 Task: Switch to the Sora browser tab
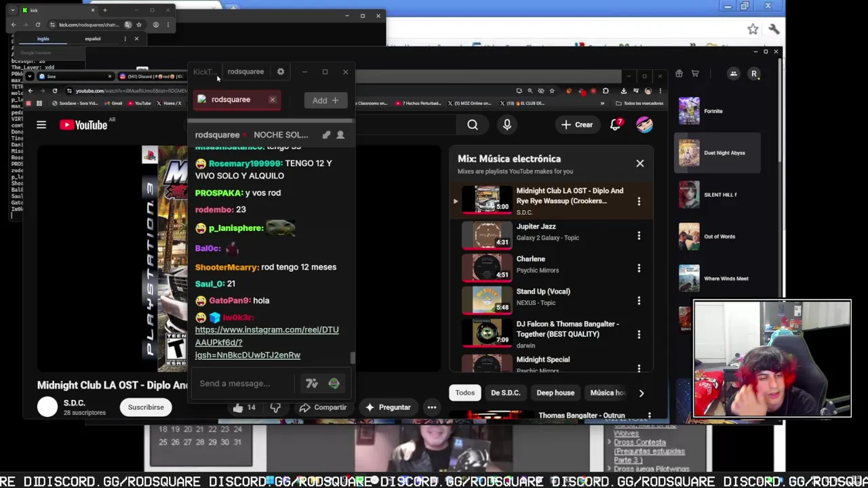click(75, 76)
